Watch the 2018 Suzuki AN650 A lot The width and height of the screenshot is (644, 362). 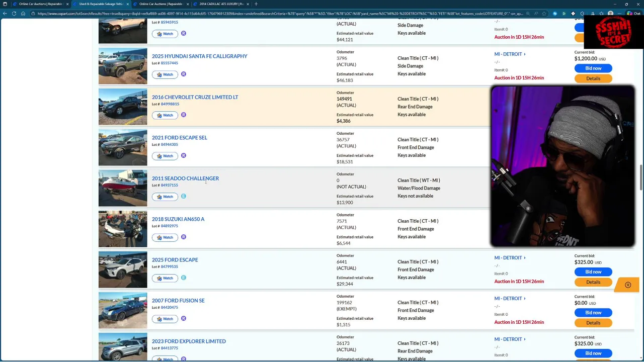pos(165,237)
